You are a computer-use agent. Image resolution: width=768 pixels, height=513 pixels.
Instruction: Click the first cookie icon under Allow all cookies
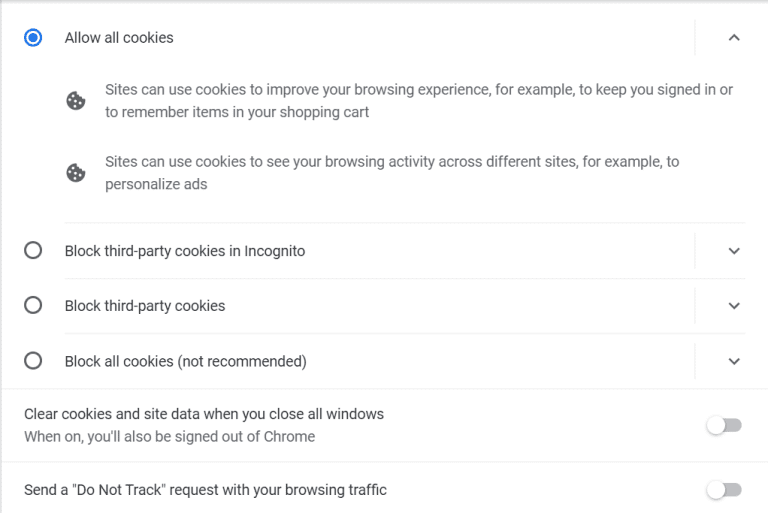click(x=75, y=101)
